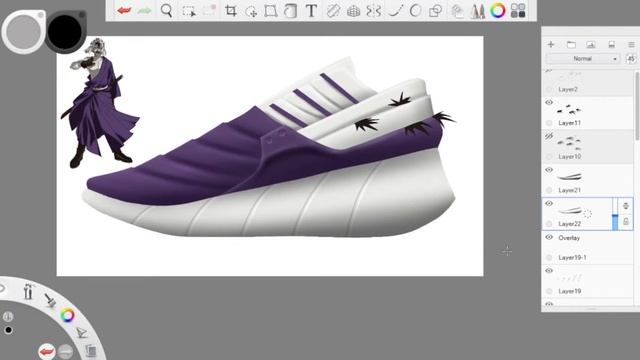
Task: Open lagoon color wheel
Action: [67, 315]
